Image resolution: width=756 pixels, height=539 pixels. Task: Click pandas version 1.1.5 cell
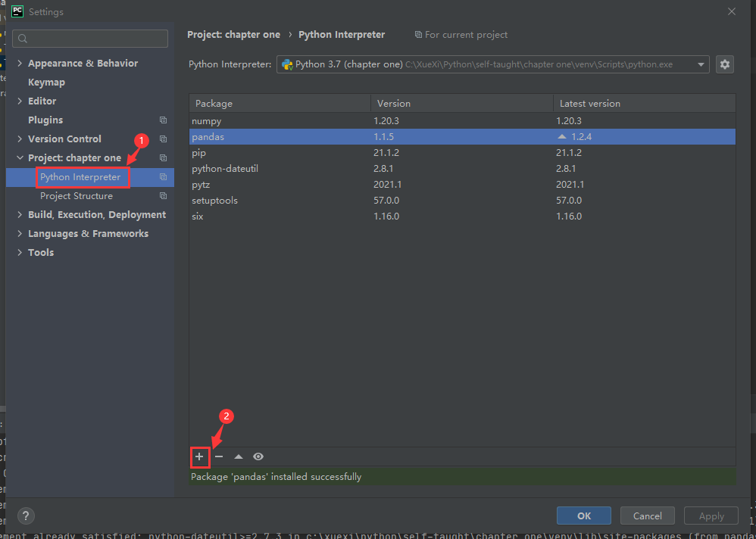(383, 137)
